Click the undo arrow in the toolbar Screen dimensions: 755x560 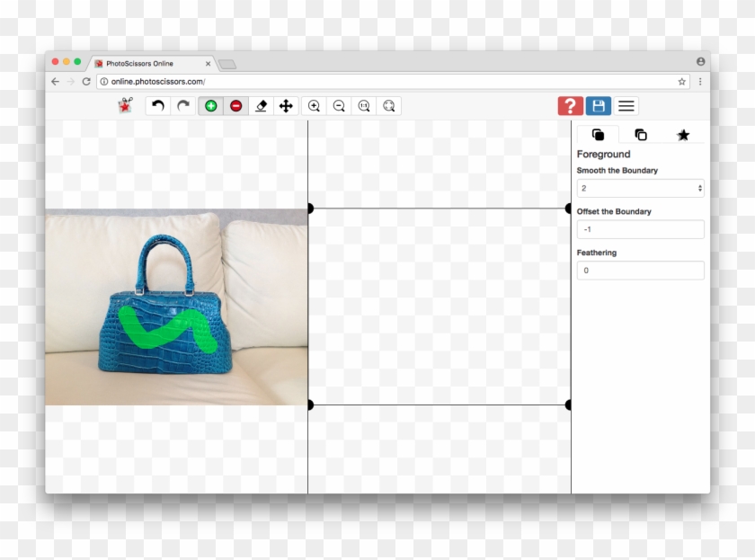point(158,106)
